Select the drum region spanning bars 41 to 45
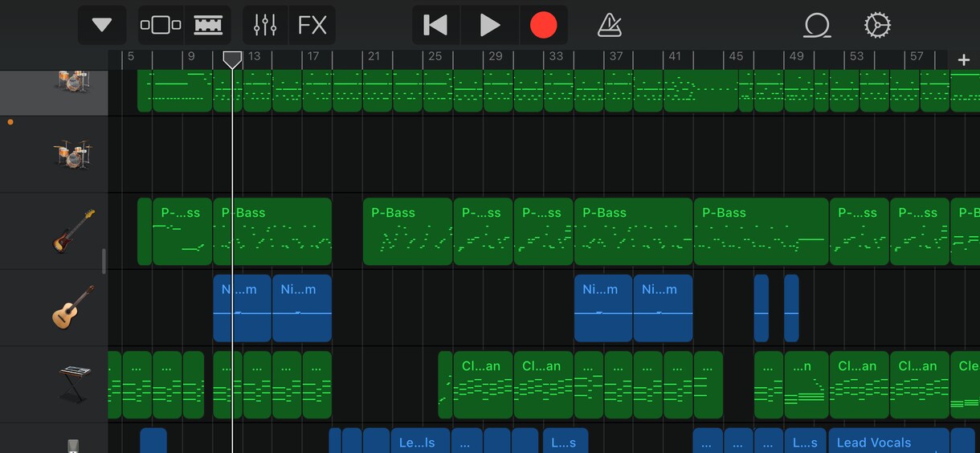 pos(701,90)
